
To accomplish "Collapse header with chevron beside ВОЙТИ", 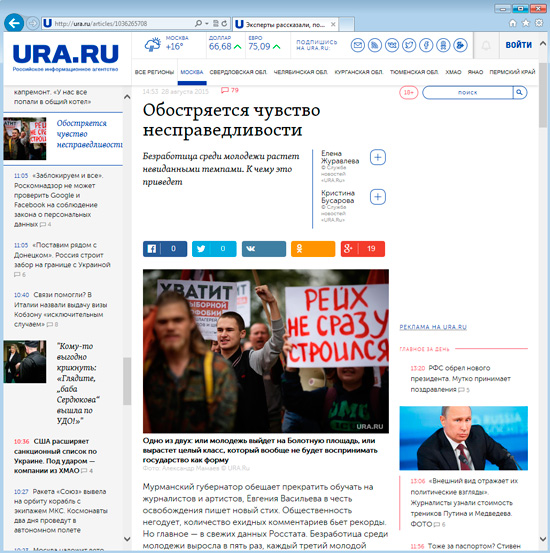I will point(543,44).
